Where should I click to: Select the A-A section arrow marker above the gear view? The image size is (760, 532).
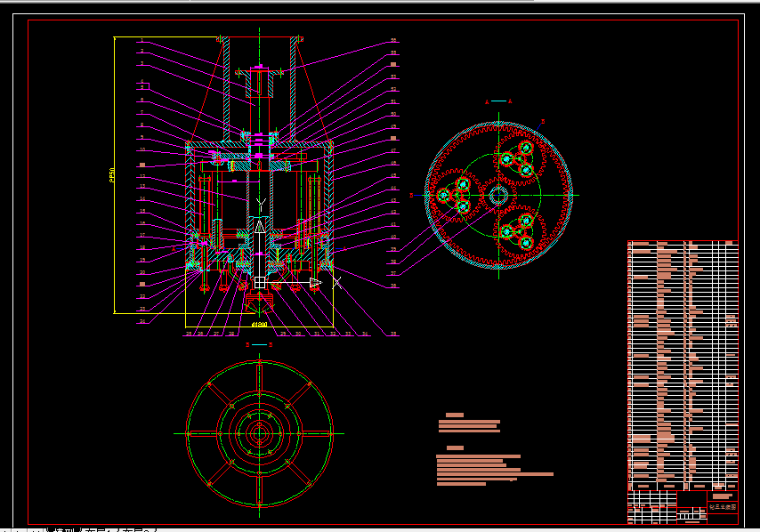(x=486, y=102)
